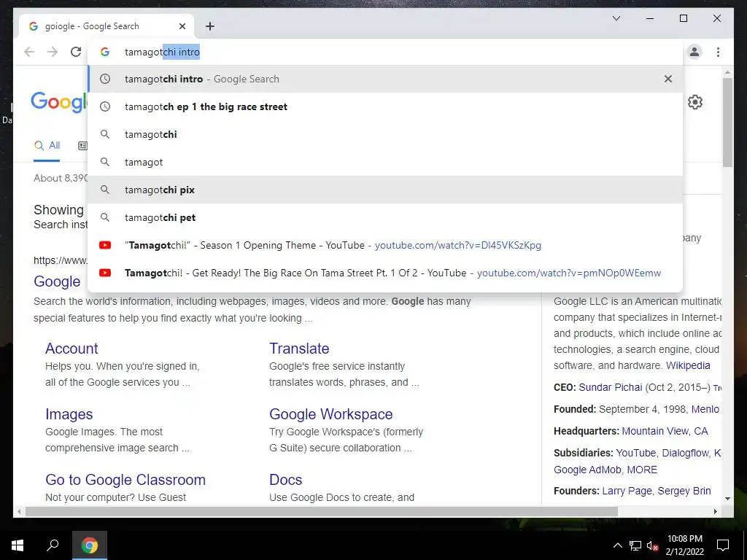Click the YouTube icon for Big Race result
The image size is (747, 560).
coord(105,273)
